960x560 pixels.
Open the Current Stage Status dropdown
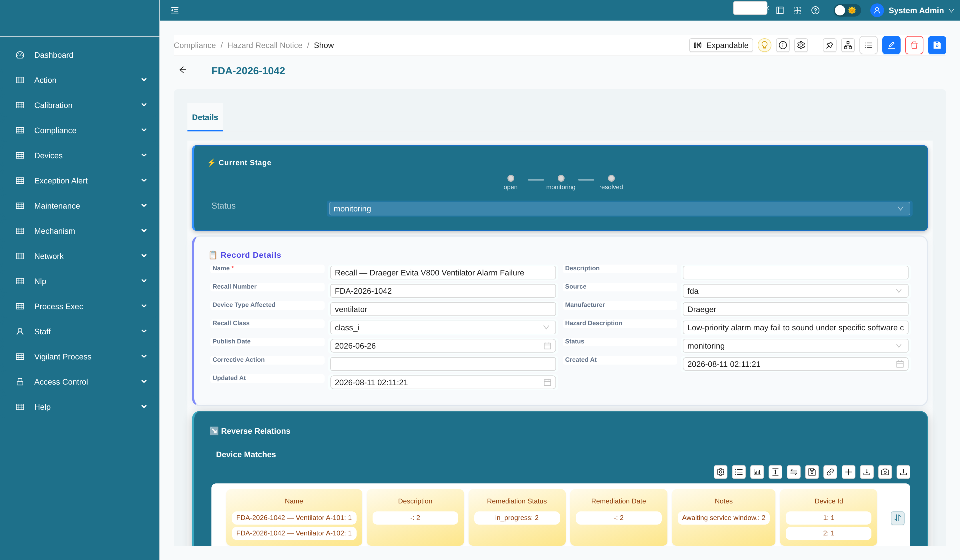(x=619, y=209)
